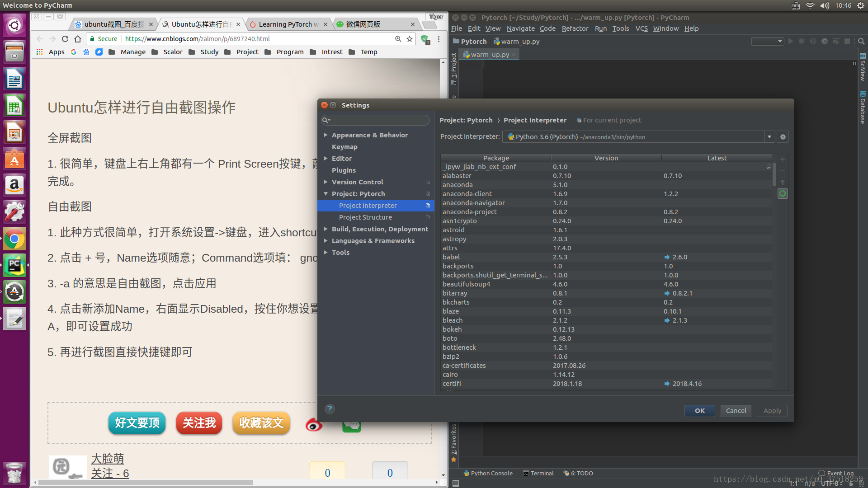This screenshot has height=488, width=868.
Task: Share the article via the Weibo icon
Action: pos(314,425)
